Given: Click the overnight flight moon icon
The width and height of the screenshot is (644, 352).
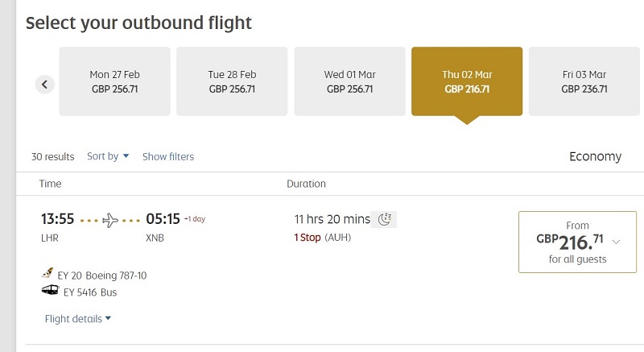Looking at the screenshot, I should (384, 219).
